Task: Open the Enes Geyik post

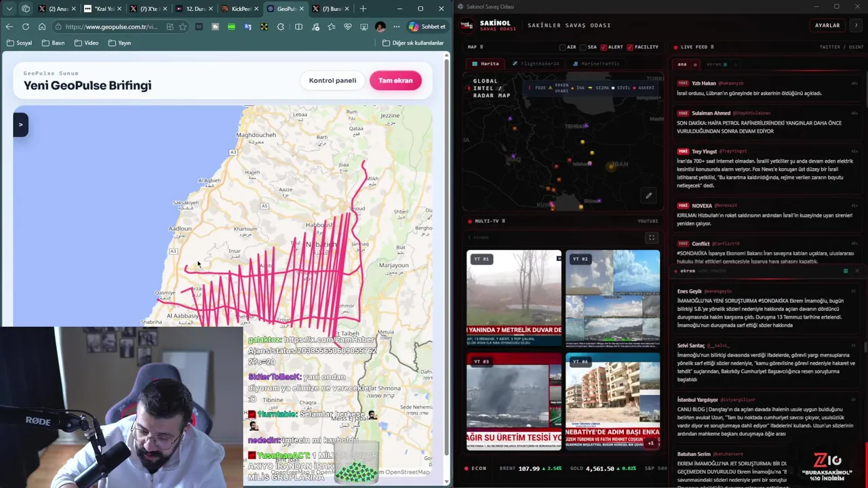Action: click(x=766, y=308)
